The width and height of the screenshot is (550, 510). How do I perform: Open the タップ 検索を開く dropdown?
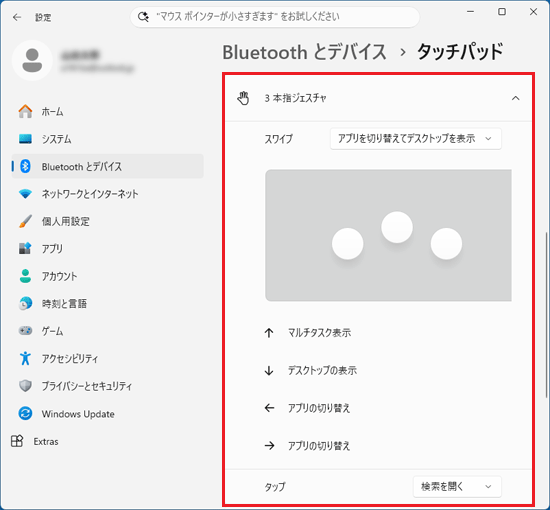coord(457,486)
